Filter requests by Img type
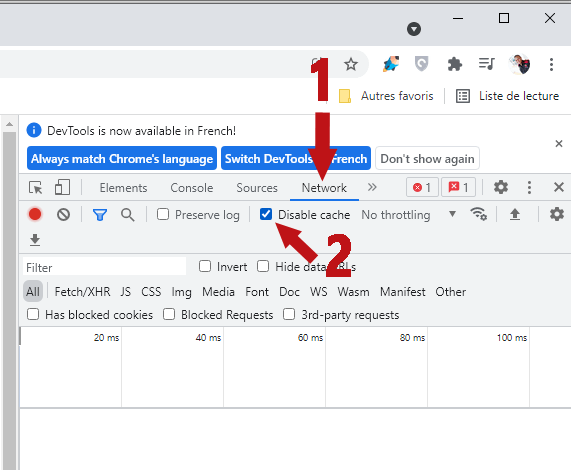This screenshot has width=571, height=470. pos(181,292)
